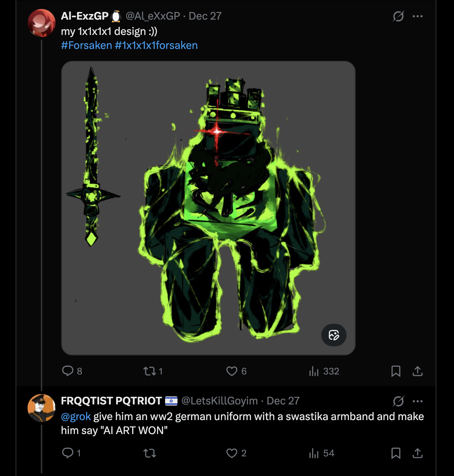Reply to the @grok mention comment
This screenshot has width=454, height=476.
(68, 453)
